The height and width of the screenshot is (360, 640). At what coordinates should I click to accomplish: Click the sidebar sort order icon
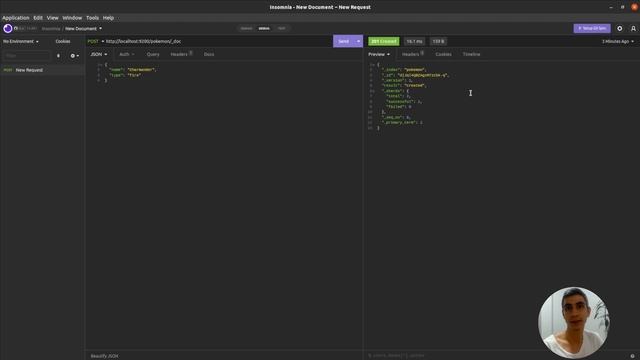point(58,56)
